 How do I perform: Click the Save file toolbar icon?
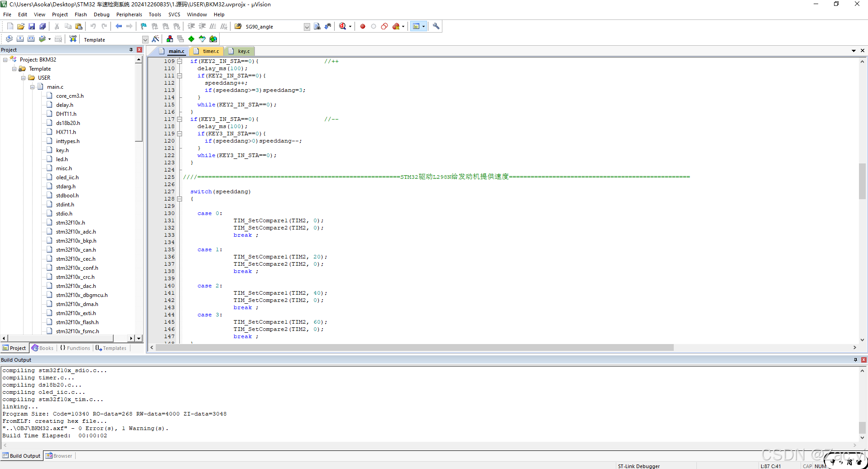(32, 26)
